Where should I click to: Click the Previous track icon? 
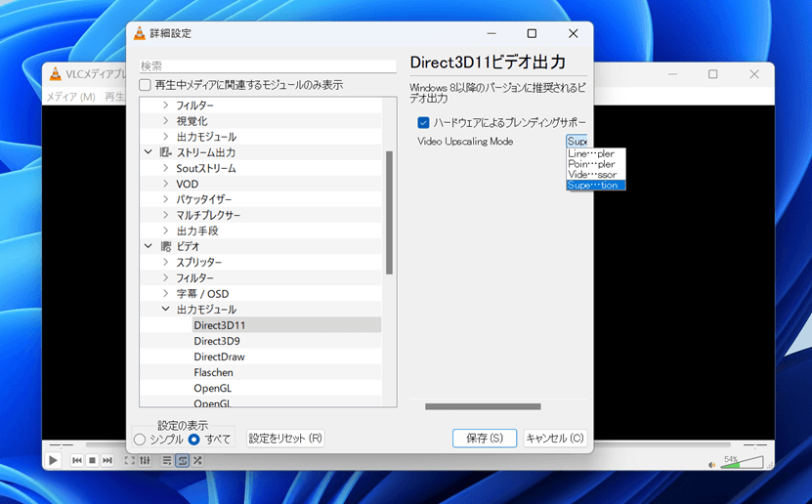click(77, 460)
